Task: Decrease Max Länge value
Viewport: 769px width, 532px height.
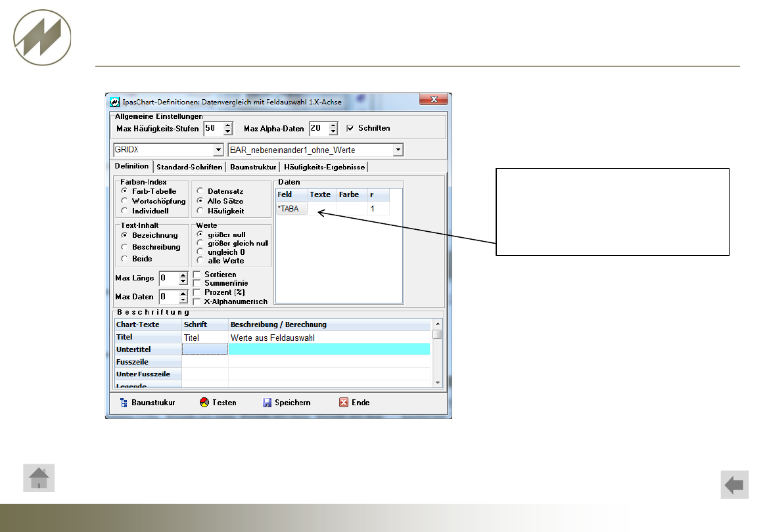Action: tap(183, 282)
